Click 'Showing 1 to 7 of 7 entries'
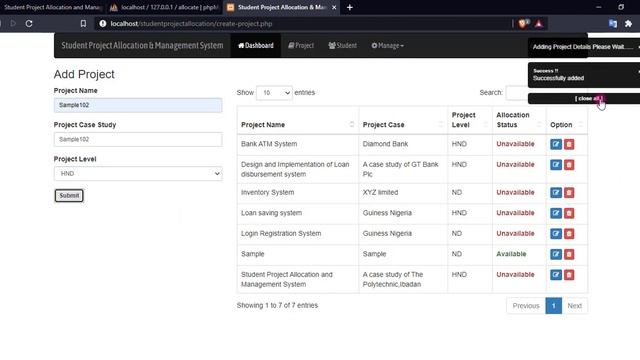640x360 pixels. click(x=277, y=305)
